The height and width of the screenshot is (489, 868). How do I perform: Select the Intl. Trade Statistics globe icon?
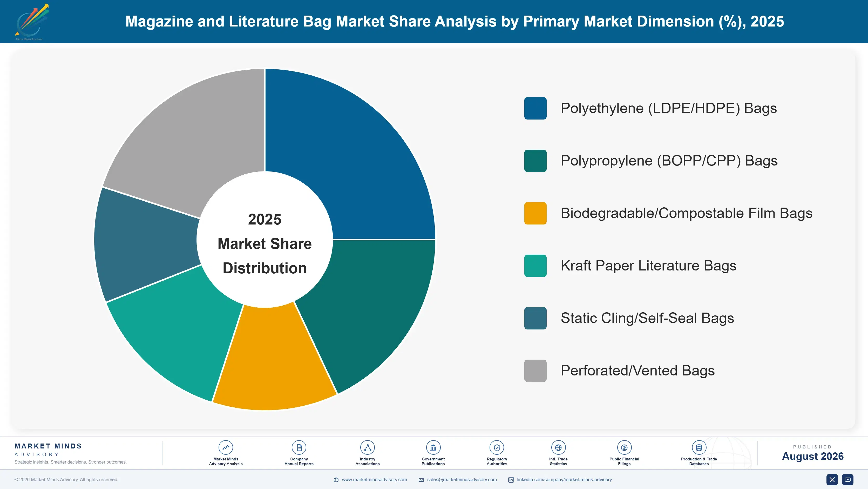coord(558,447)
